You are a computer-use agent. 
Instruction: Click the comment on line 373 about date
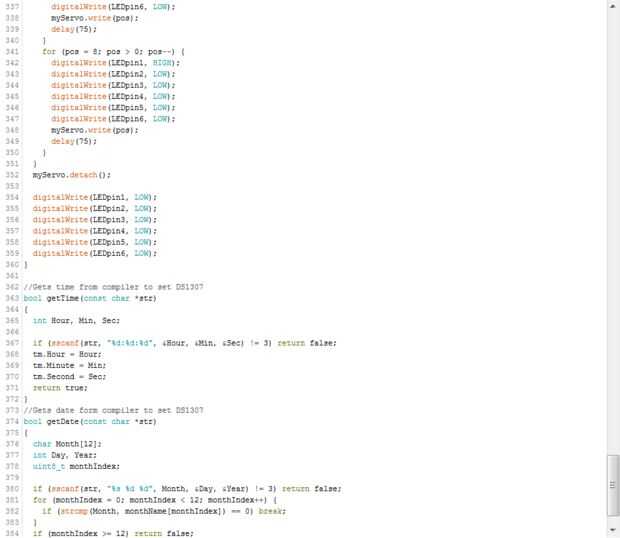pos(113,410)
